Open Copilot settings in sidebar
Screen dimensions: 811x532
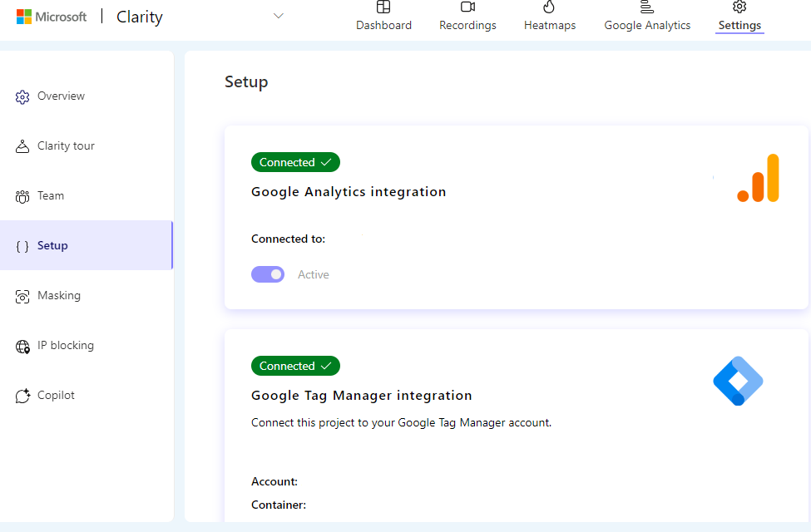(56, 395)
